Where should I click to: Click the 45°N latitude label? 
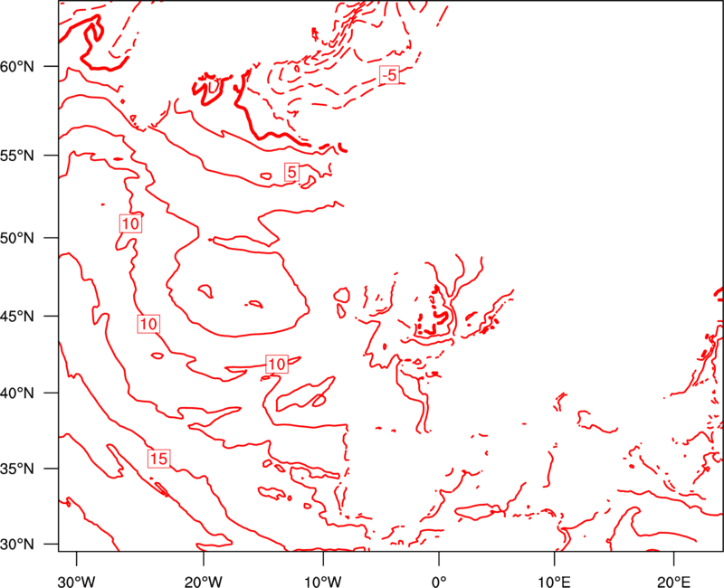click(17, 316)
